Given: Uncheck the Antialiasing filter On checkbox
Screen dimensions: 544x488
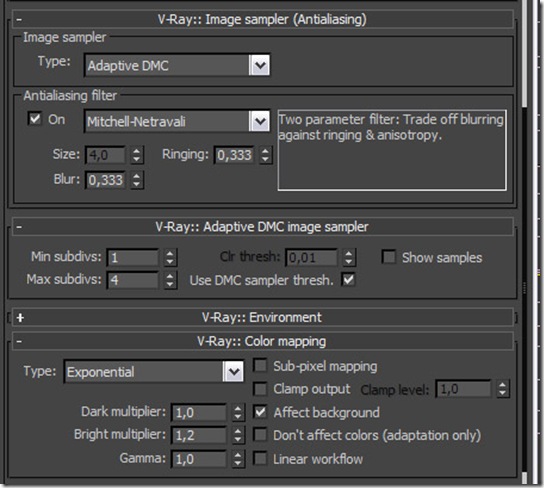Looking at the screenshot, I should 35,119.
